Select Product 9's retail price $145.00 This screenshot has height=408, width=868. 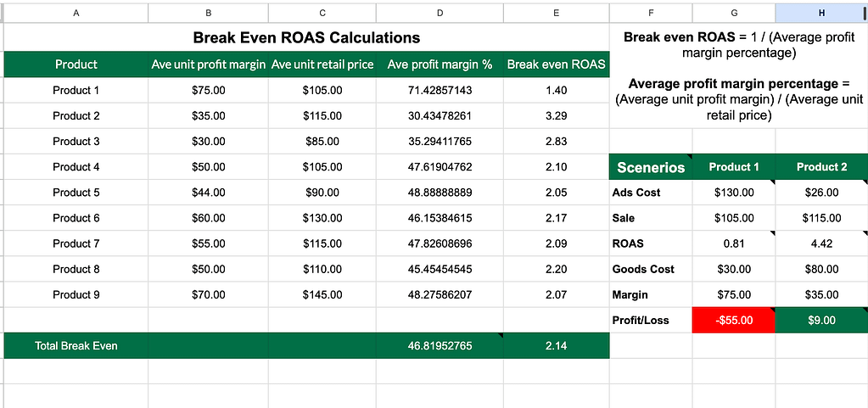pos(322,294)
